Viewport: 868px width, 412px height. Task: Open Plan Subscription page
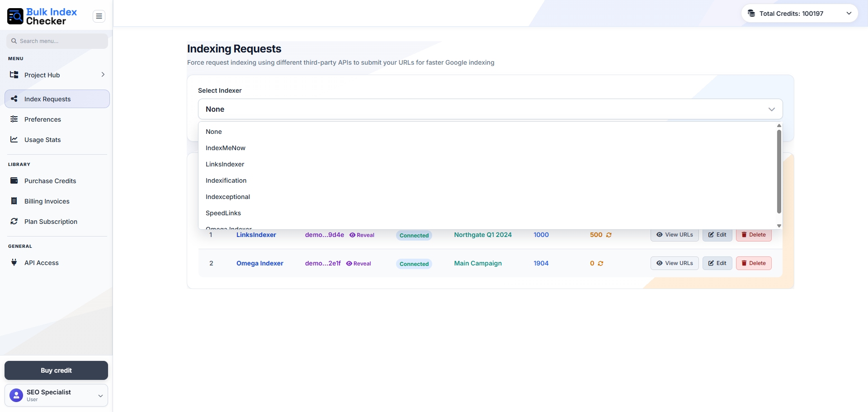pyautogui.click(x=57, y=222)
